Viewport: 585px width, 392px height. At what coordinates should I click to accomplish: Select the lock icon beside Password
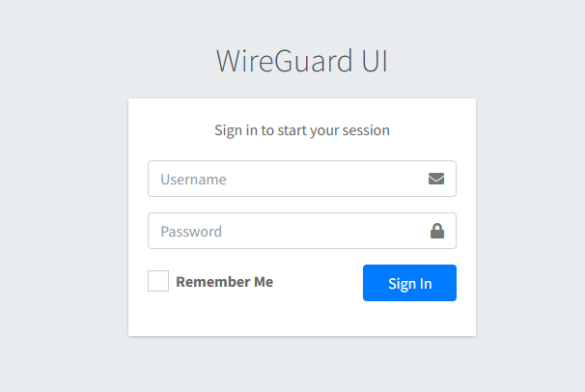coord(436,231)
